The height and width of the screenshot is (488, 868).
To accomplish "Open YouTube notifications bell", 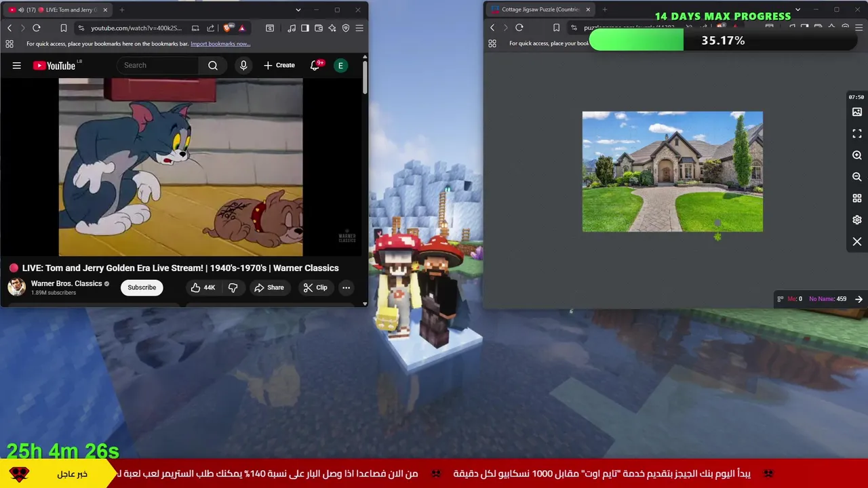I will pos(315,65).
